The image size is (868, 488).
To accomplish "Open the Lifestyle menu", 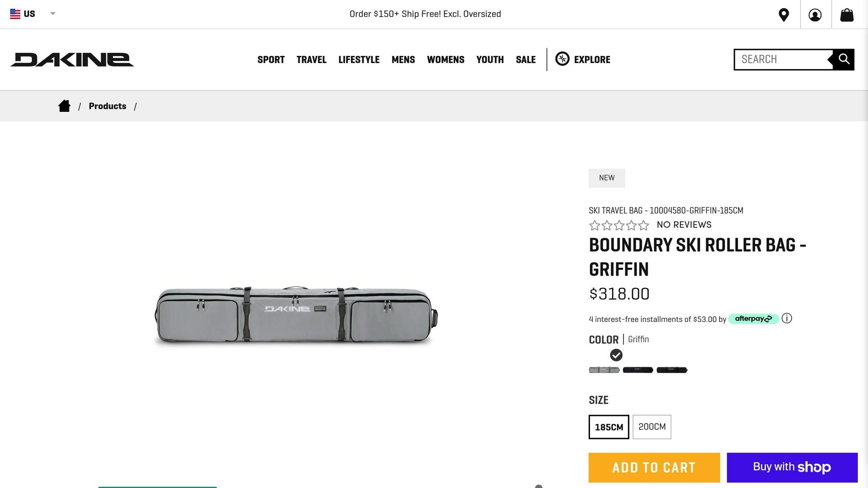I will click(359, 60).
